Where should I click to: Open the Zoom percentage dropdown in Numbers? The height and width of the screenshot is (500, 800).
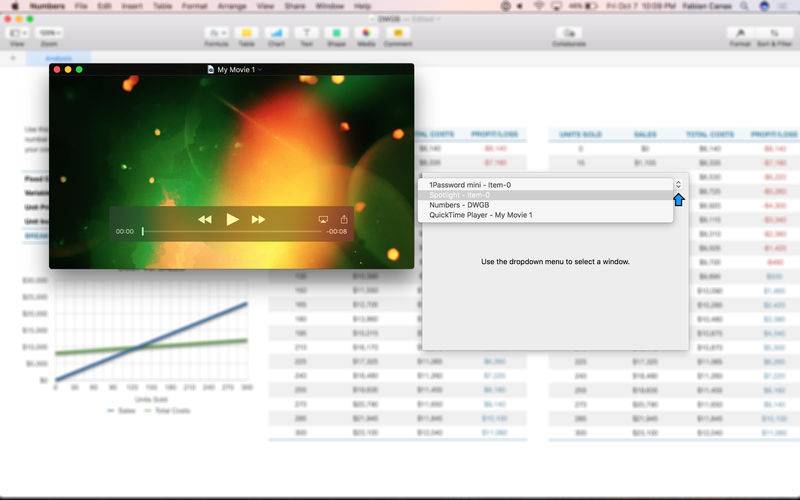[49, 33]
